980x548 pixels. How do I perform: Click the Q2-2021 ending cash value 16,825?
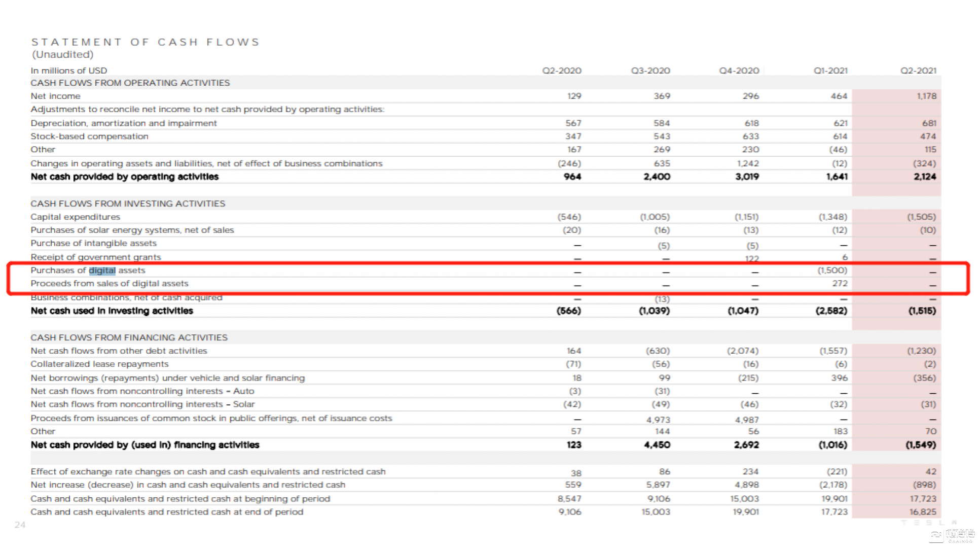pyautogui.click(x=923, y=512)
